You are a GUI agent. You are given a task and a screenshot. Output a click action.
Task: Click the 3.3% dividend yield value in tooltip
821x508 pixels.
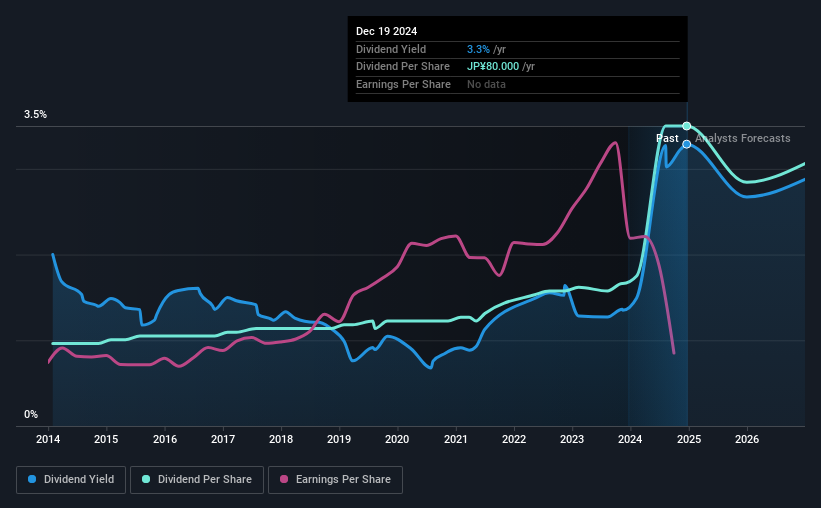(x=478, y=49)
